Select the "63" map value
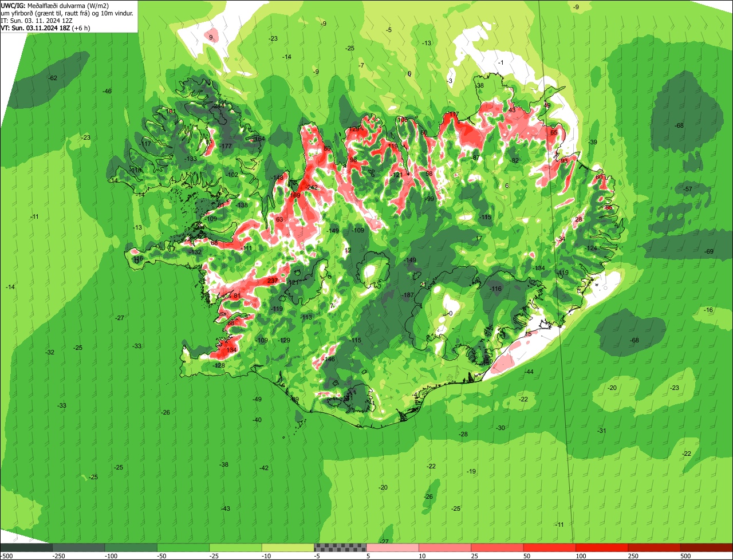Screen dimensions: 733x560 (x=279, y=220)
